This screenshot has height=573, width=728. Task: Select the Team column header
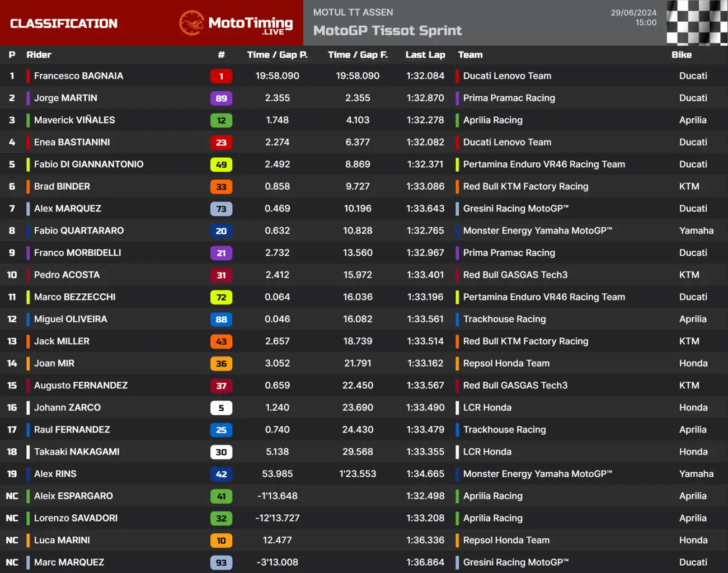(470, 55)
